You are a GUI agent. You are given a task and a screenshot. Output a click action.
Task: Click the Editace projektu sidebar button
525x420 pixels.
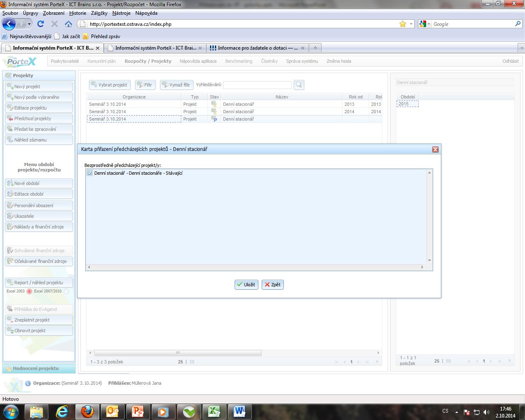(x=39, y=108)
